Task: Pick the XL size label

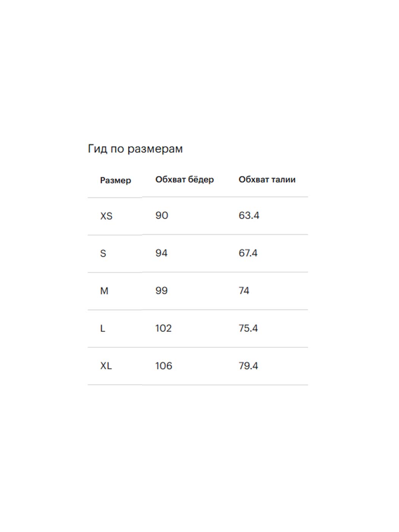Action: 106,366
